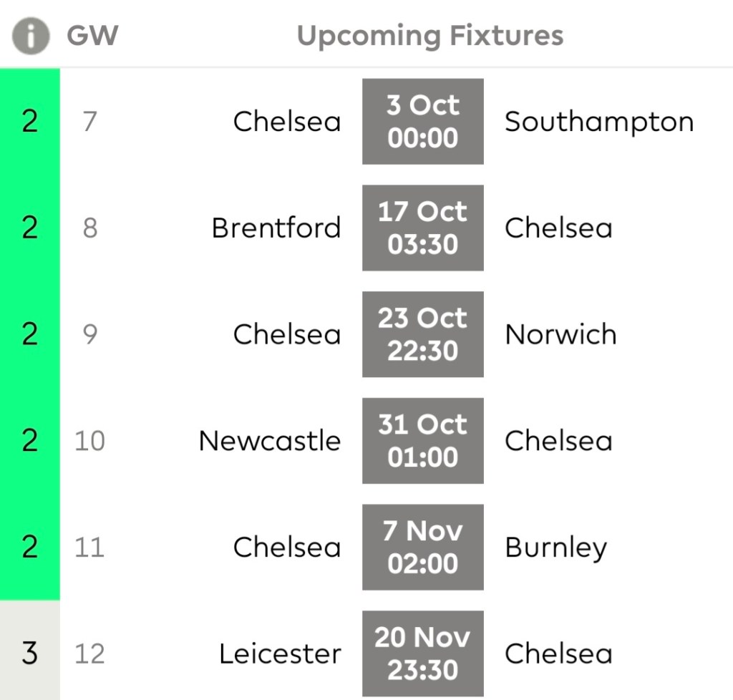Click the info icon in header
Screen dimensions: 733x700
coord(30,35)
